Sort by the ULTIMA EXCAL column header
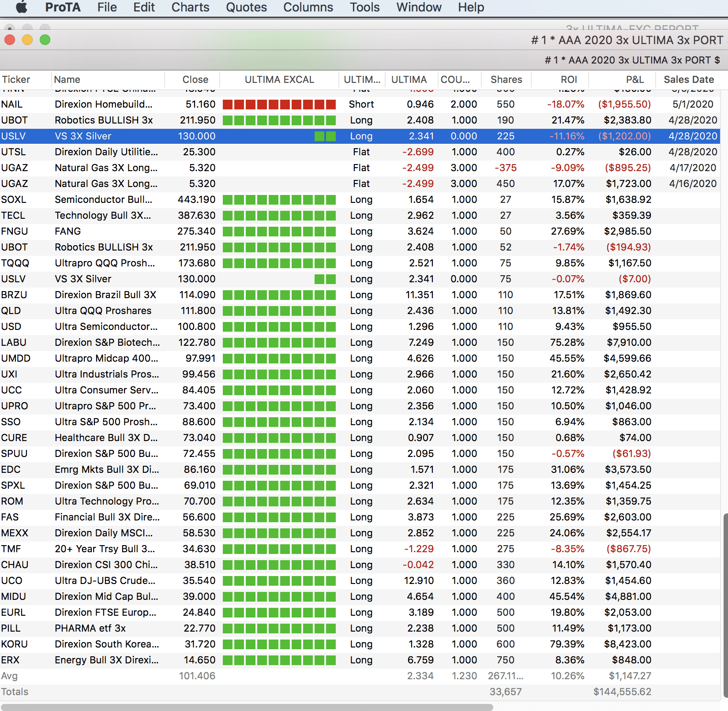Screen dimensions: 728x711 click(x=279, y=79)
